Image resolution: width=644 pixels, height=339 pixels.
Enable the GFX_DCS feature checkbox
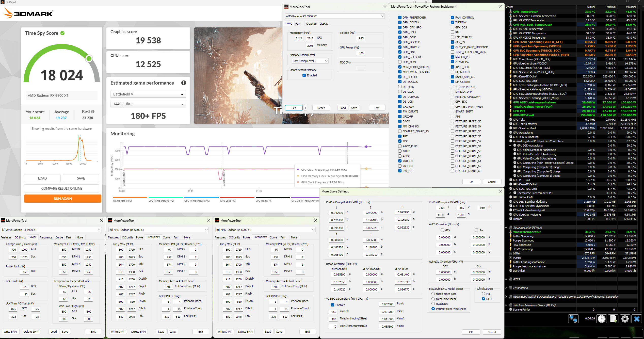click(453, 27)
